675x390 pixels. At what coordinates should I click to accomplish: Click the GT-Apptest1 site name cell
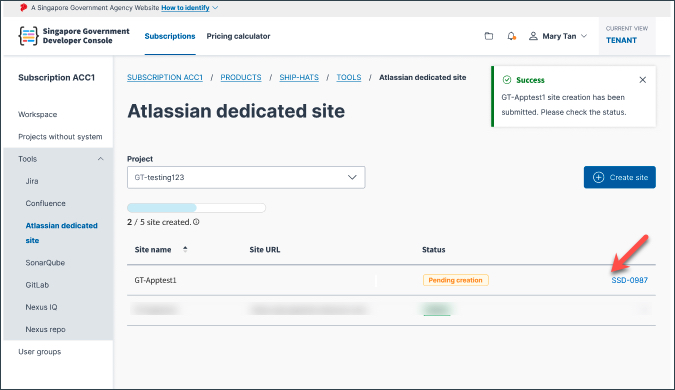[155, 280]
